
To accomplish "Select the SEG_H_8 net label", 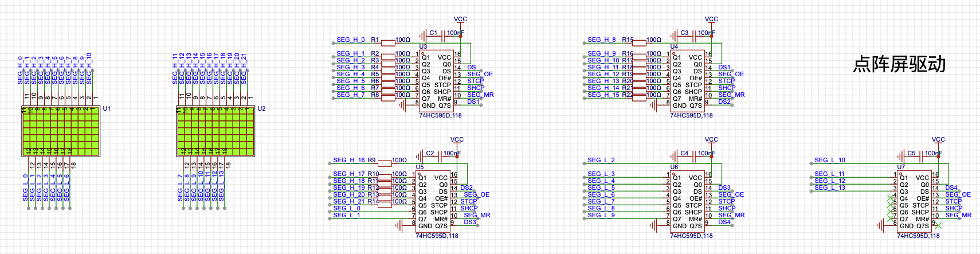I will click(601, 40).
